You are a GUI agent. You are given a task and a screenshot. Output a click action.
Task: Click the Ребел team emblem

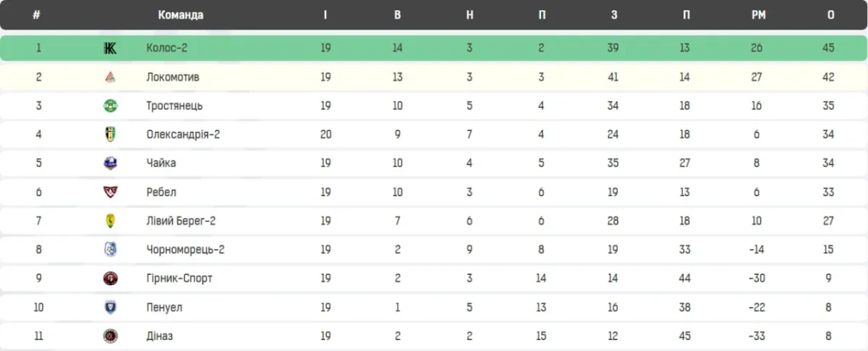point(110,193)
